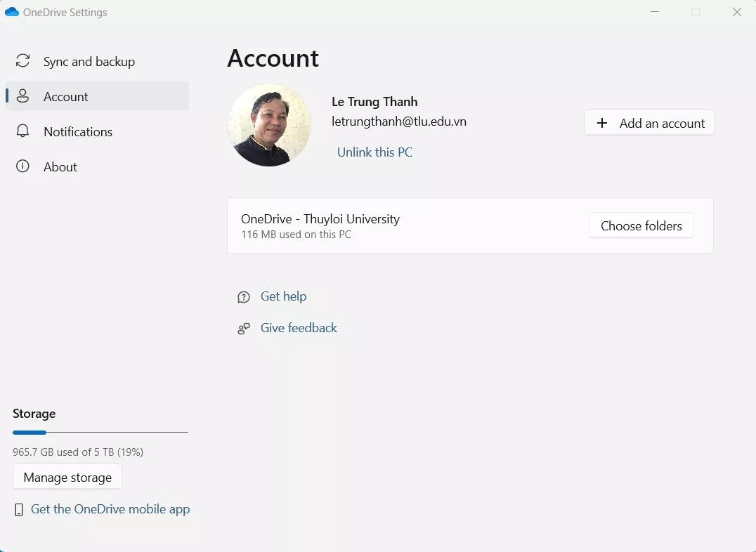Screen dimensions: 756x552
Task: Click the plus icon on Add an account
Action: (601, 123)
